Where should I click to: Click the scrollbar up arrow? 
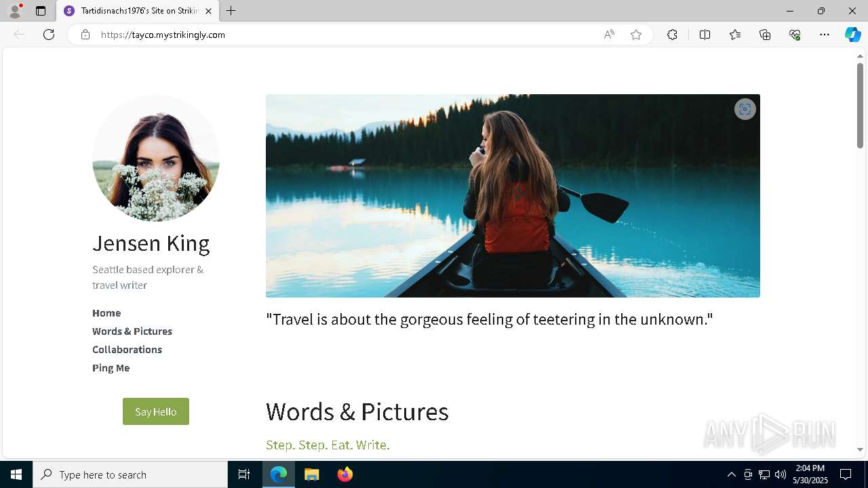(860, 56)
